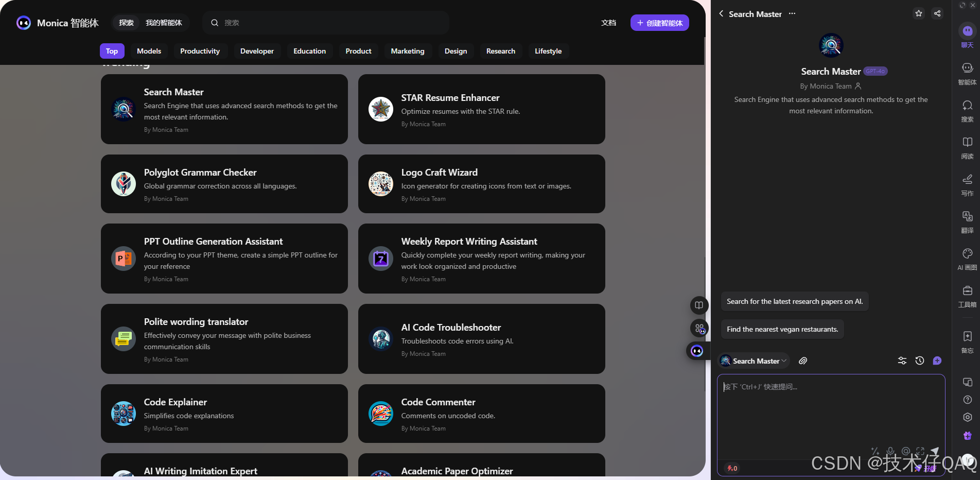Open the STAR Resume Enhancer card
The width and height of the screenshot is (980, 480).
(x=482, y=109)
